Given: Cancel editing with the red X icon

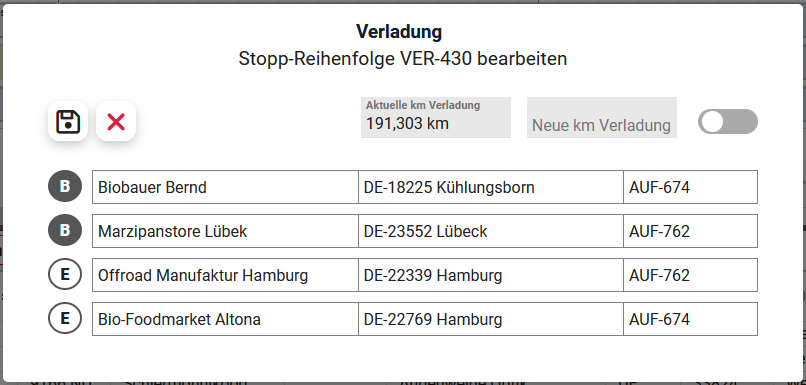Looking at the screenshot, I should coord(116,122).
